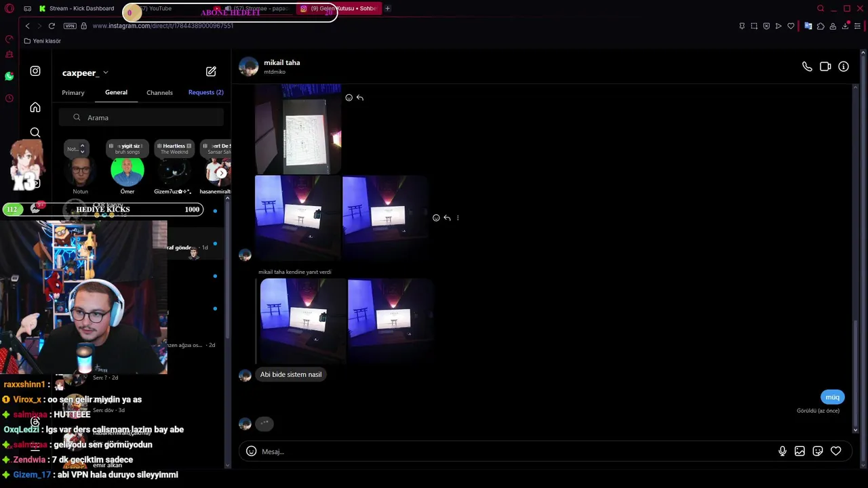The height and width of the screenshot is (488, 868).
Task: Open mikail taha profile name in header
Action: point(281,62)
